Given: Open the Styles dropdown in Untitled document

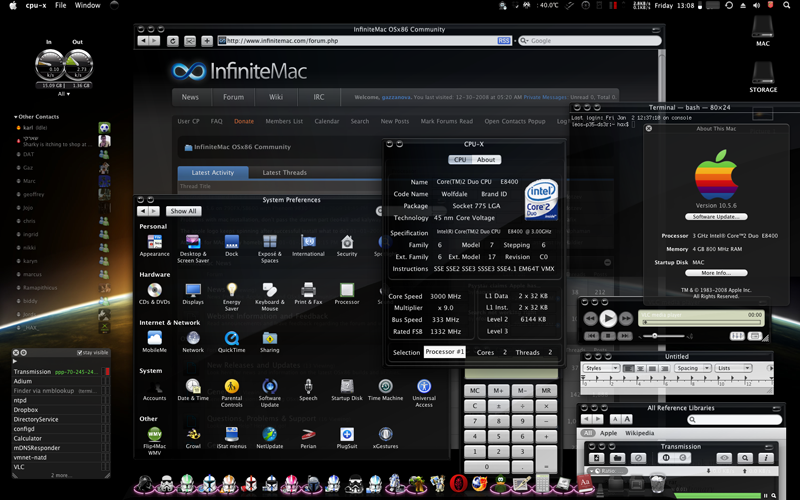Looking at the screenshot, I should [x=603, y=368].
